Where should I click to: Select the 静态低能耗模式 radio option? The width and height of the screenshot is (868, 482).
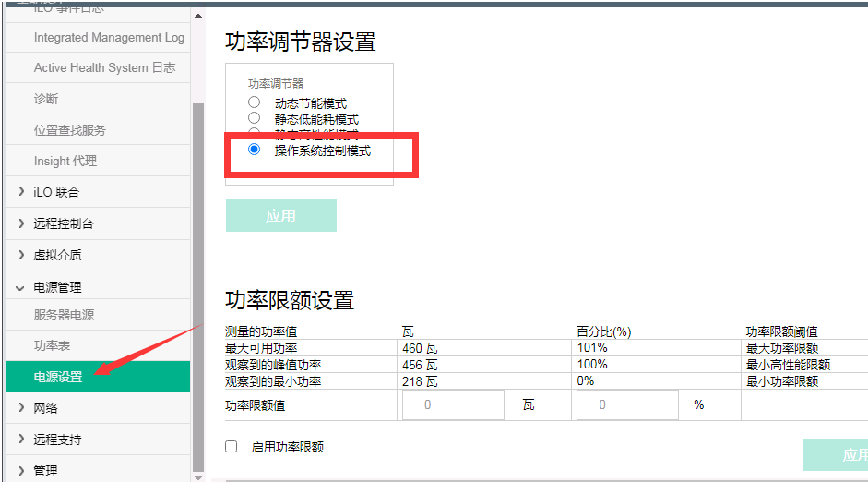coord(255,118)
